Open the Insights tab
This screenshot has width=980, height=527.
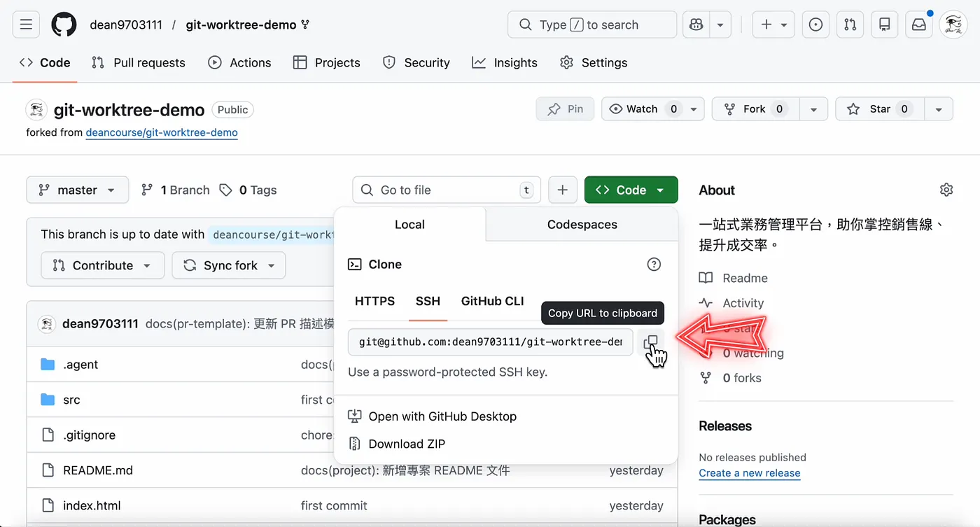coord(505,62)
